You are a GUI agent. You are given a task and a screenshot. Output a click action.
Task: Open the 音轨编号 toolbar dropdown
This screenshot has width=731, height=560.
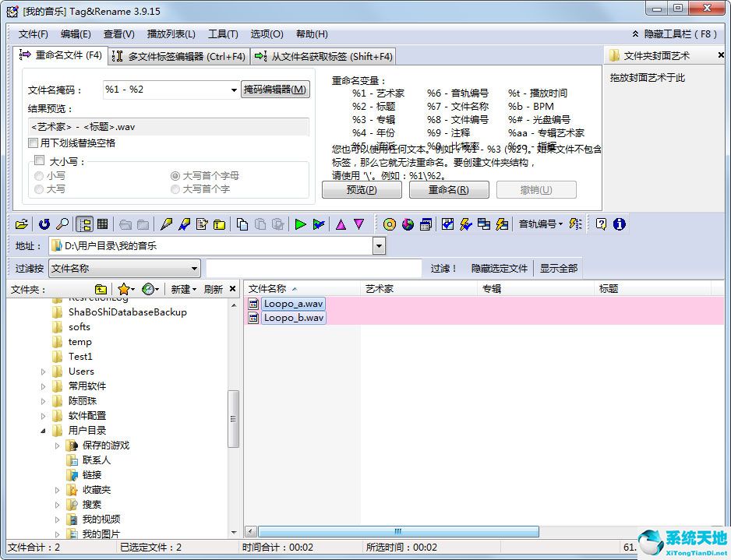[x=541, y=224]
